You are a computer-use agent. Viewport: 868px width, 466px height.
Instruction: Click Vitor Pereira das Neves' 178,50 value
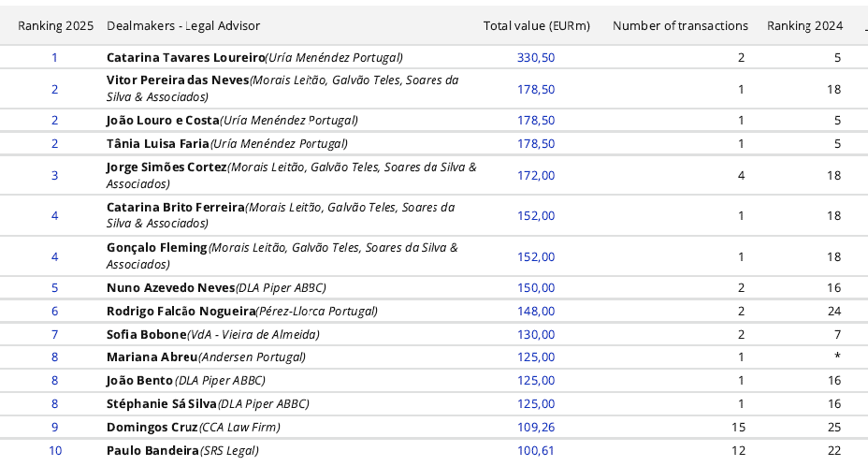click(x=536, y=89)
